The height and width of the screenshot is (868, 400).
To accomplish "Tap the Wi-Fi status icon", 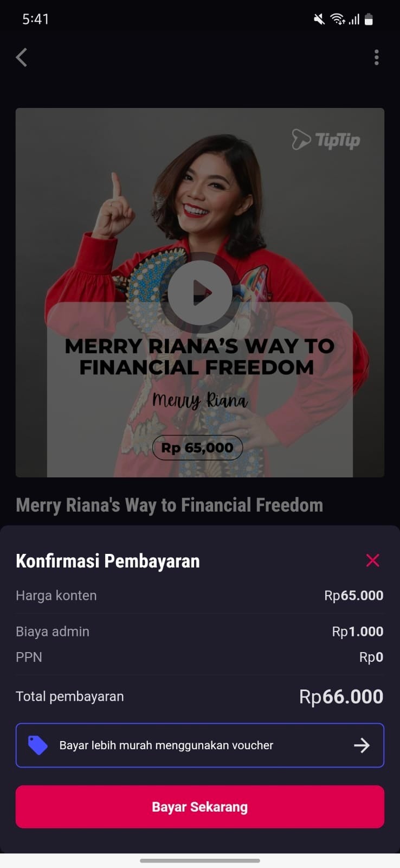I will 338,20.
